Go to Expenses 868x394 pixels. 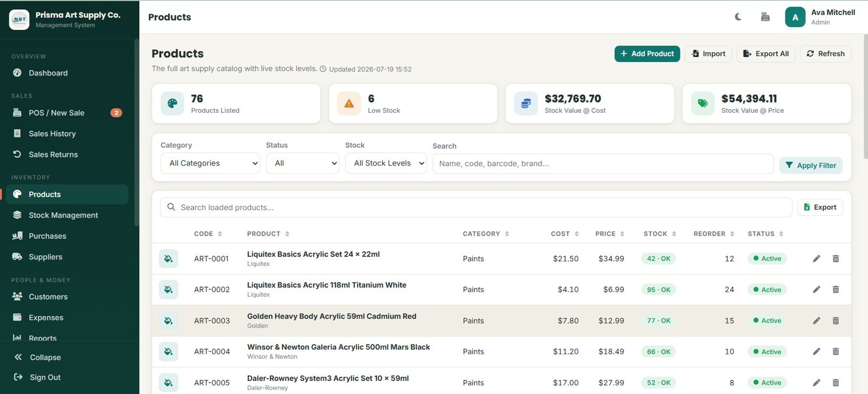[x=67, y=317]
